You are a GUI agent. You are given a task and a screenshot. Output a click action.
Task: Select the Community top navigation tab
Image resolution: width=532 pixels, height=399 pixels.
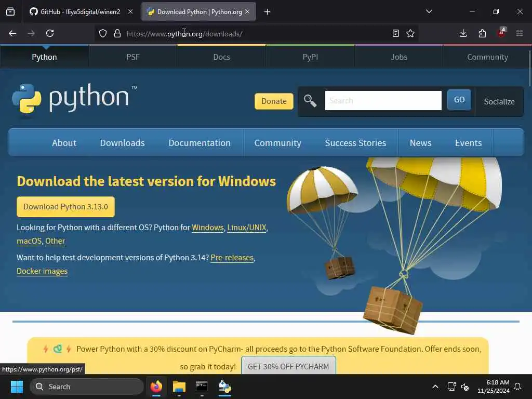[487, 57]
